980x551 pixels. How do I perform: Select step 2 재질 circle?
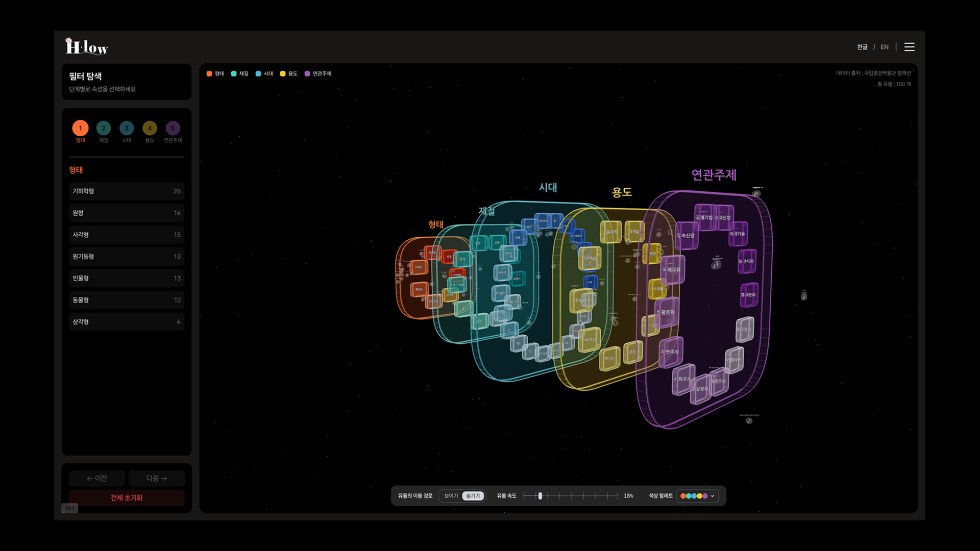(x=104, y=128)
